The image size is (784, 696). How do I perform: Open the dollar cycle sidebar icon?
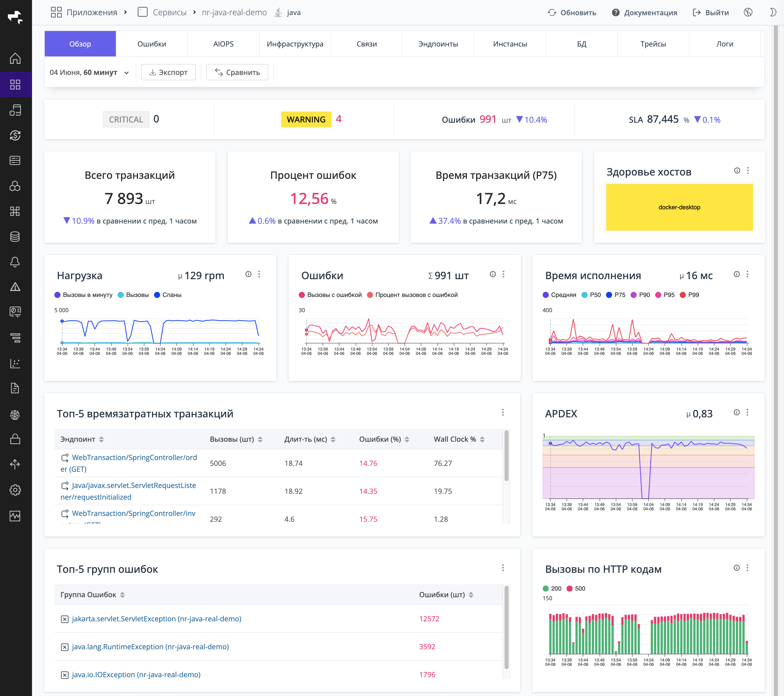15,135
